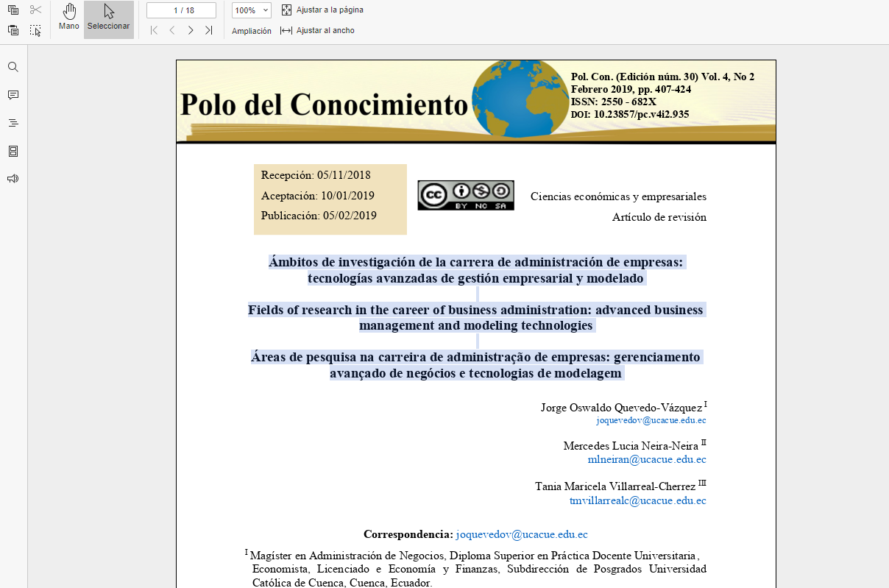
Task: Choose Ajustar al ancho
Action: click(x=325, y=30)
